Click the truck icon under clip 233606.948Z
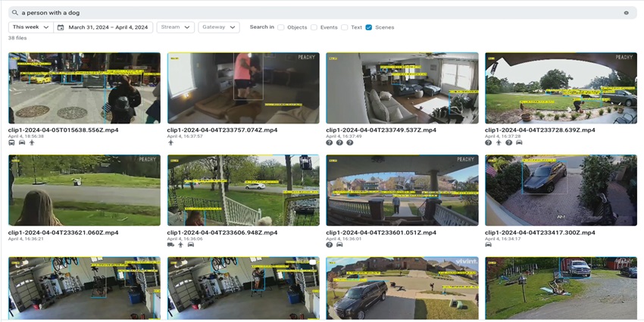The height and width of the screenshot is (322, 644). [x=170, y=245]
